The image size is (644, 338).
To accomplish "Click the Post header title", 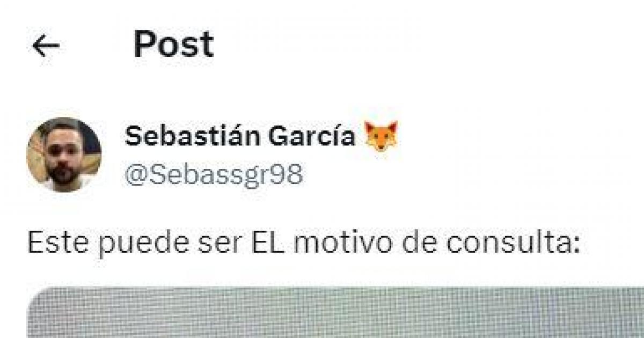I will click(173, 45).
